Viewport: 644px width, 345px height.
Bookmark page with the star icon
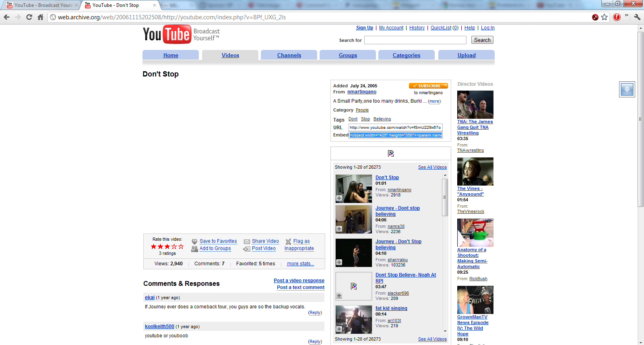(605, 17)
